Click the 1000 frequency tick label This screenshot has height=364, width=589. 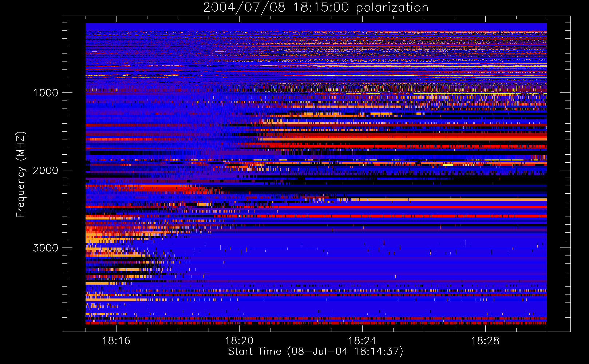46,93
